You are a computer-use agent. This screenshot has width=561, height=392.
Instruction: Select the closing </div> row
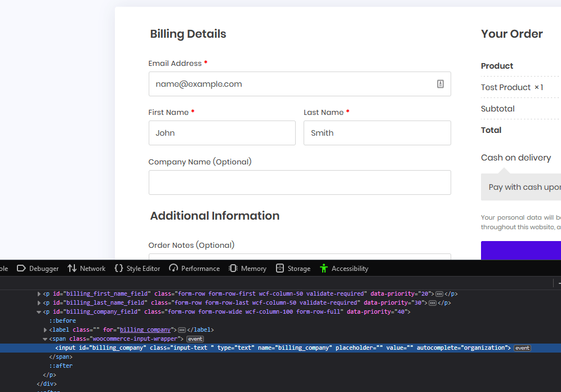(47, 384)
